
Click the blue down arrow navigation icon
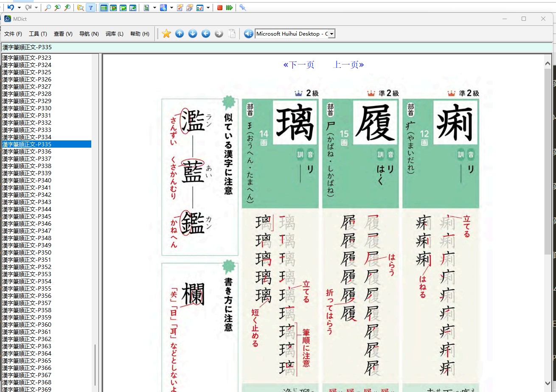coord(193,34)
